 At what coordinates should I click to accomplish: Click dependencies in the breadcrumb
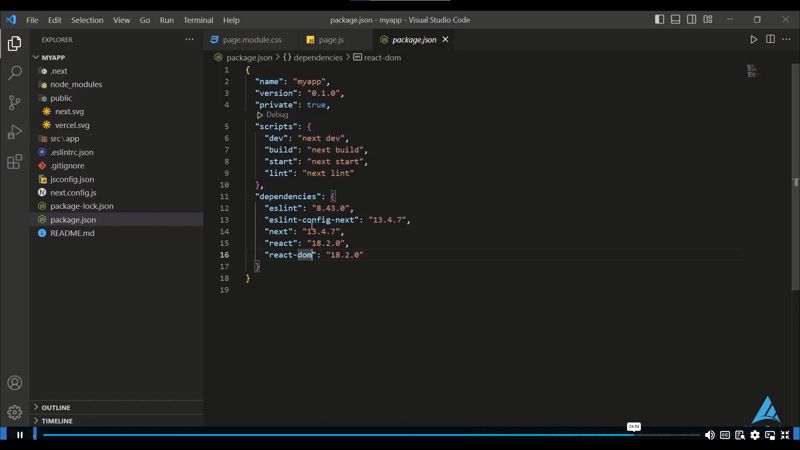tap(318, 58)
